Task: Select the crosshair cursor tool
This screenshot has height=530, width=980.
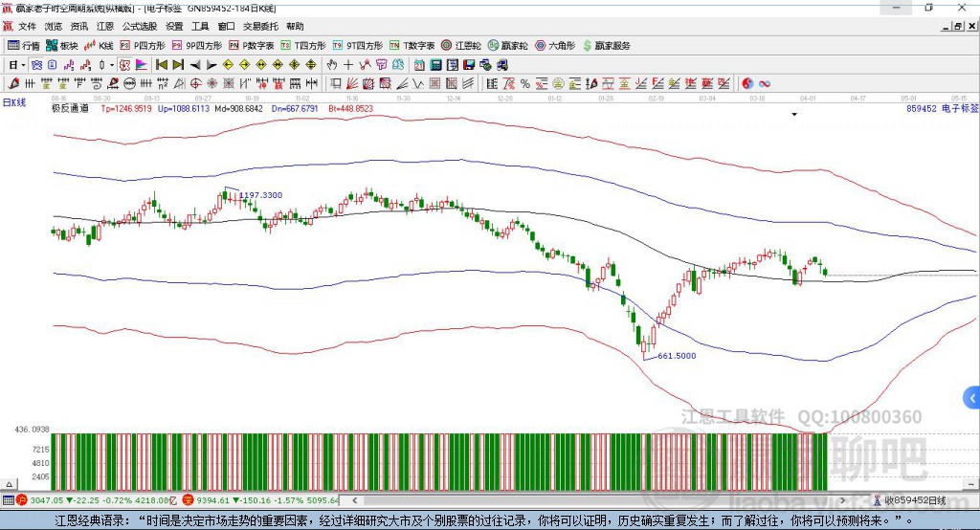Action: [348, 65]
